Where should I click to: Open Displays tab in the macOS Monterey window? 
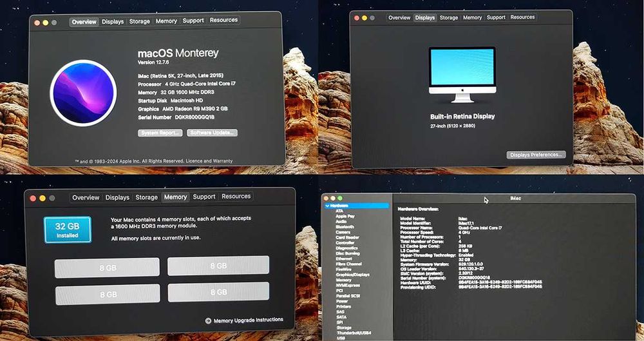point(113,21)
